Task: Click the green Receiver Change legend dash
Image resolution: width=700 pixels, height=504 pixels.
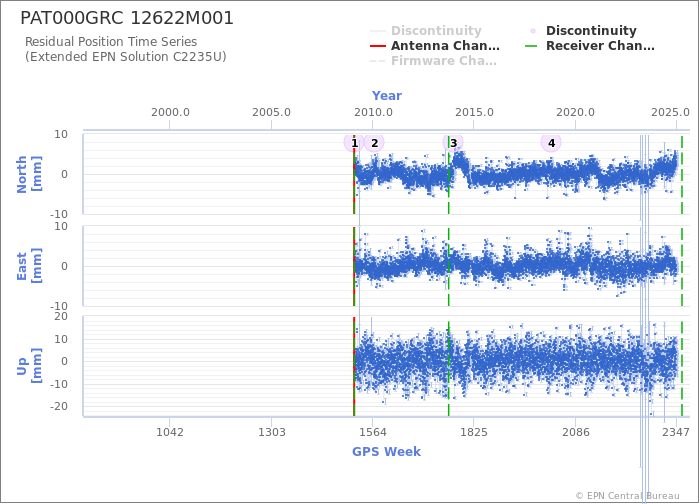Action: point(531,46)
